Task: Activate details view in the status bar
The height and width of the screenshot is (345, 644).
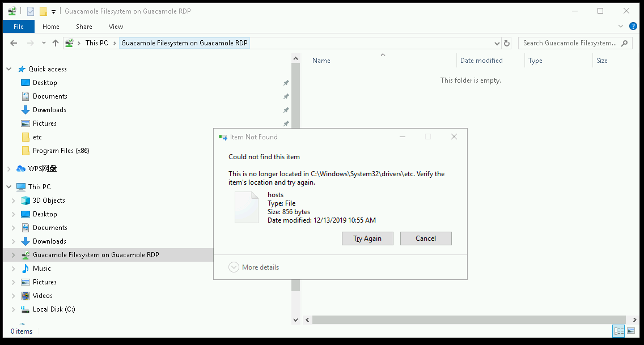Action: [x=618, y=331]
